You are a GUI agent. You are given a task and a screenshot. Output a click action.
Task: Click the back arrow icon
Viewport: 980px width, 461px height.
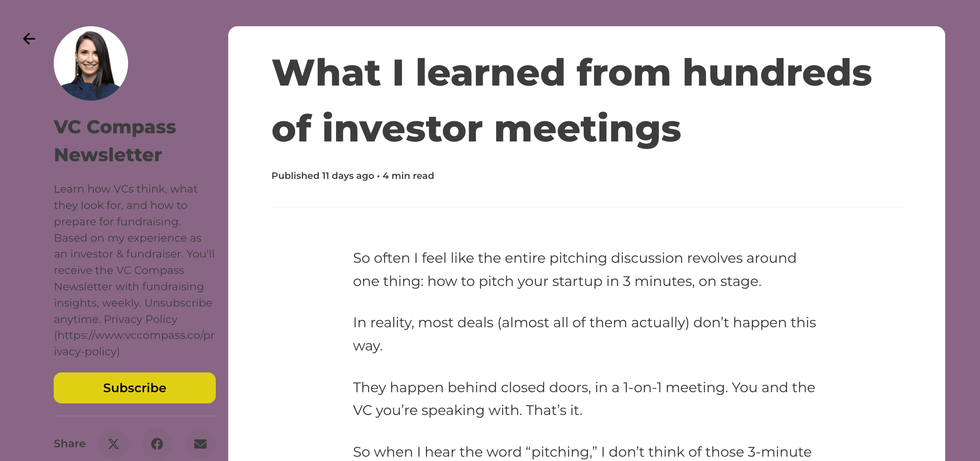click(29, 39)
